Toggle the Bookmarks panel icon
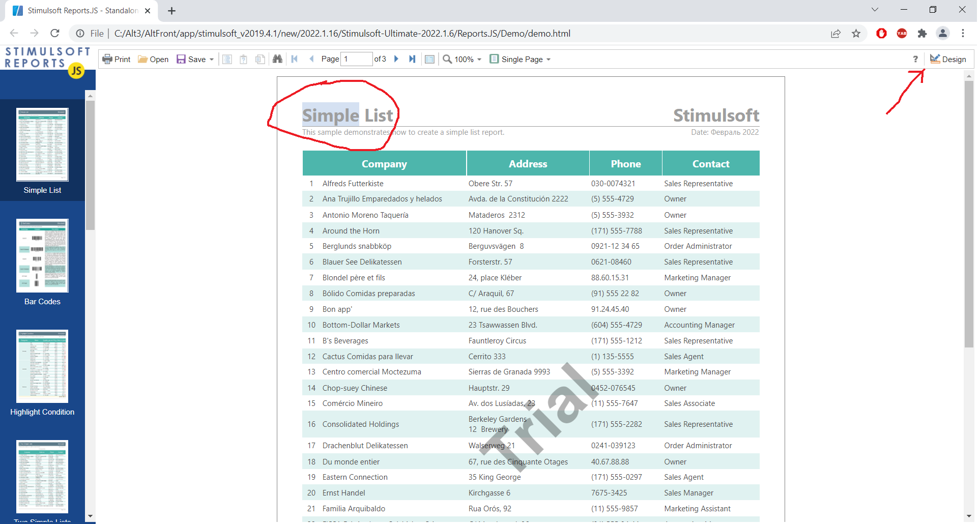 tap(227, 59)
